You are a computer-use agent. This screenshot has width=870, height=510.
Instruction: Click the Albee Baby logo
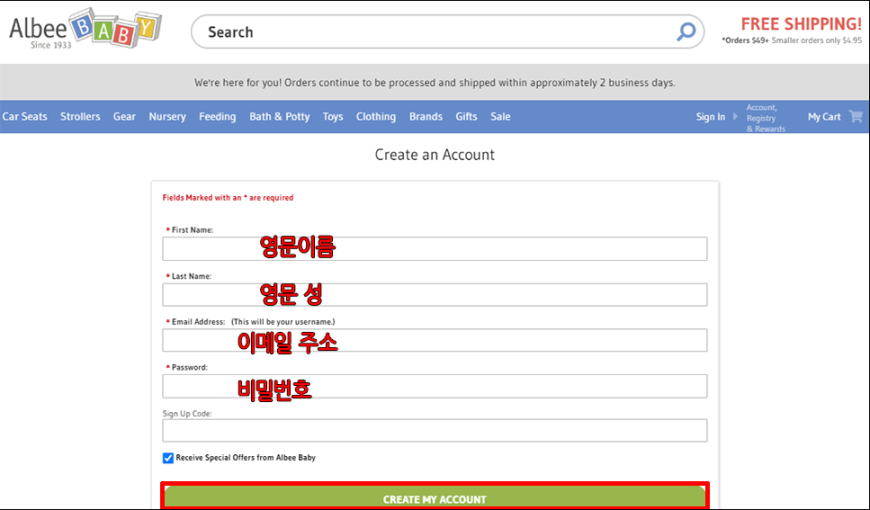pyautogui.click(x=85, y=28)
